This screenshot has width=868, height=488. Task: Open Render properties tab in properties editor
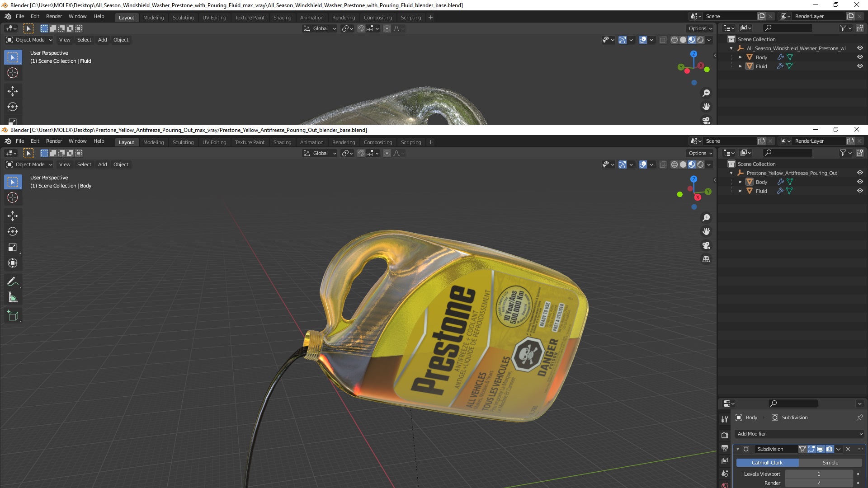coord(725,435)
